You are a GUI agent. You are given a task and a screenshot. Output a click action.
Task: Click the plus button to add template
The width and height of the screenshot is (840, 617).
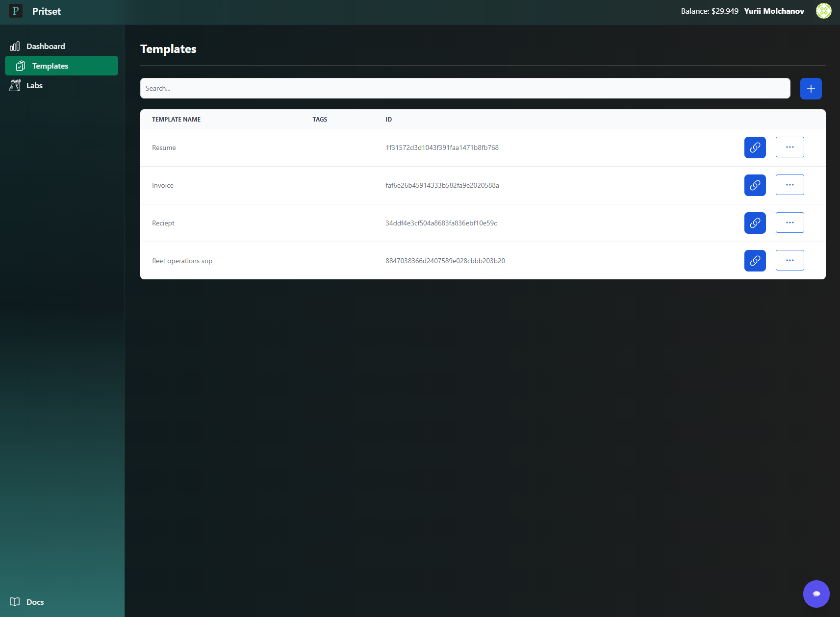tap(811, 89)
